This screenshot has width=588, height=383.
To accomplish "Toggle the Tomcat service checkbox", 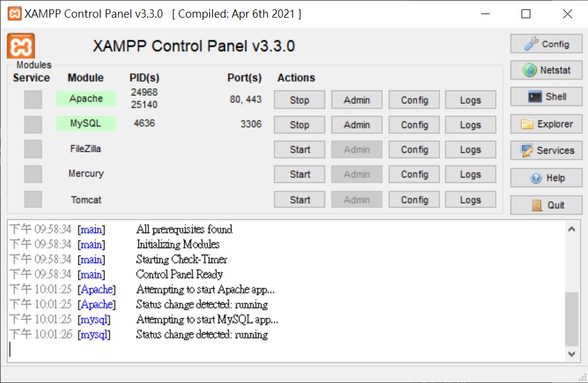I will click(33, 199).
